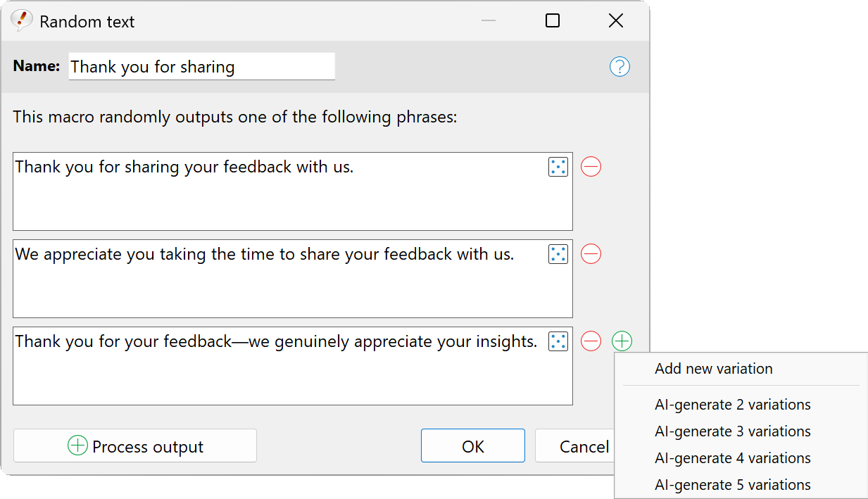Viewport: 868px width, 499px height.
Task: Select AI-generate 2 variations
Action: pyautogui.click(x=732, y=405)
